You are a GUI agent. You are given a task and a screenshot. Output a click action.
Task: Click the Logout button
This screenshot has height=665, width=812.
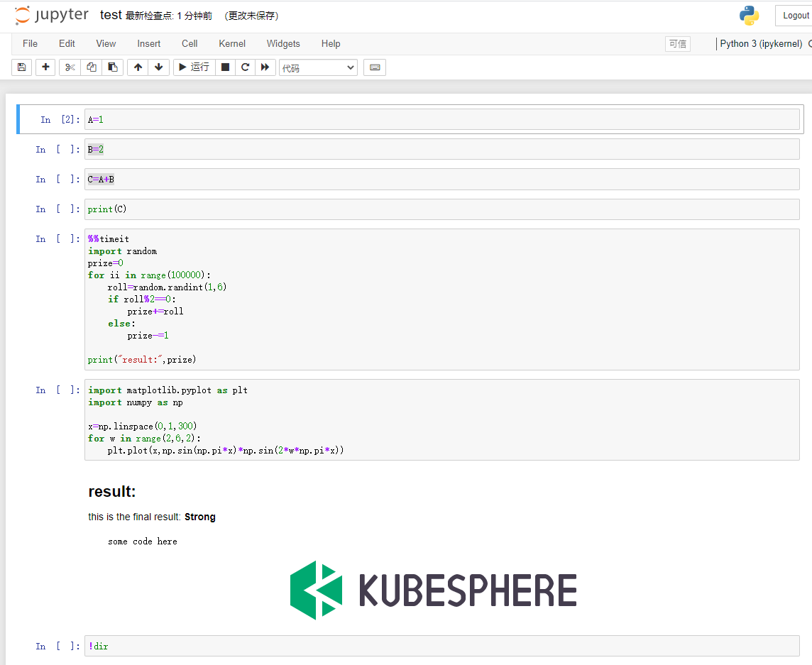pos(795,16)
